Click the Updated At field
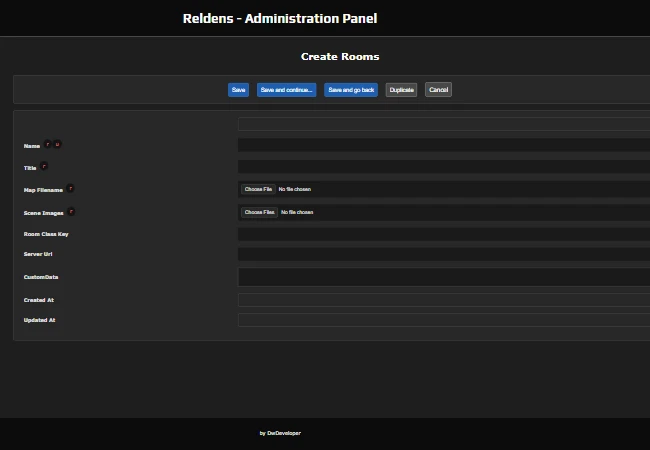650x450 pixels. coord(444,320)
